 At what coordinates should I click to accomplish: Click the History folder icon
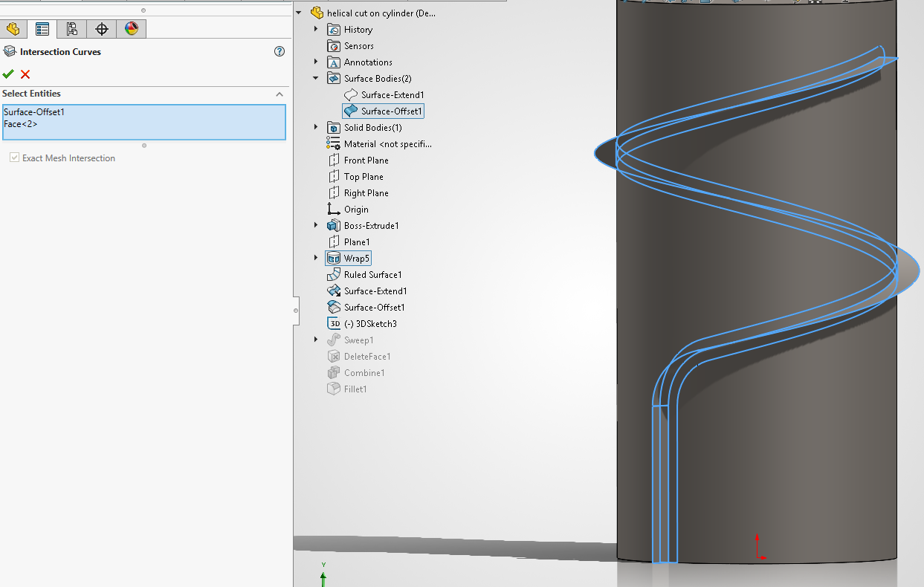pyautogui.click(x=334, y=30)
